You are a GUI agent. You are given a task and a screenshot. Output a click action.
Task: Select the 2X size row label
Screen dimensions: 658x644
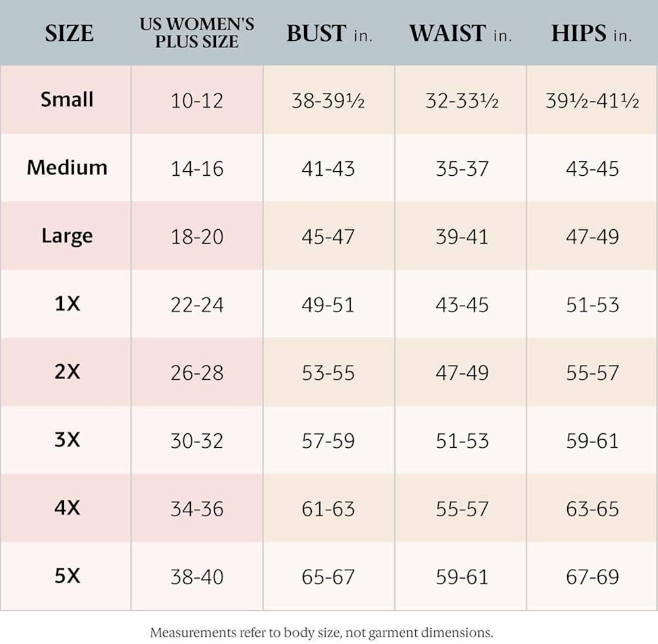pyautogui.click(x=67, y=371)
